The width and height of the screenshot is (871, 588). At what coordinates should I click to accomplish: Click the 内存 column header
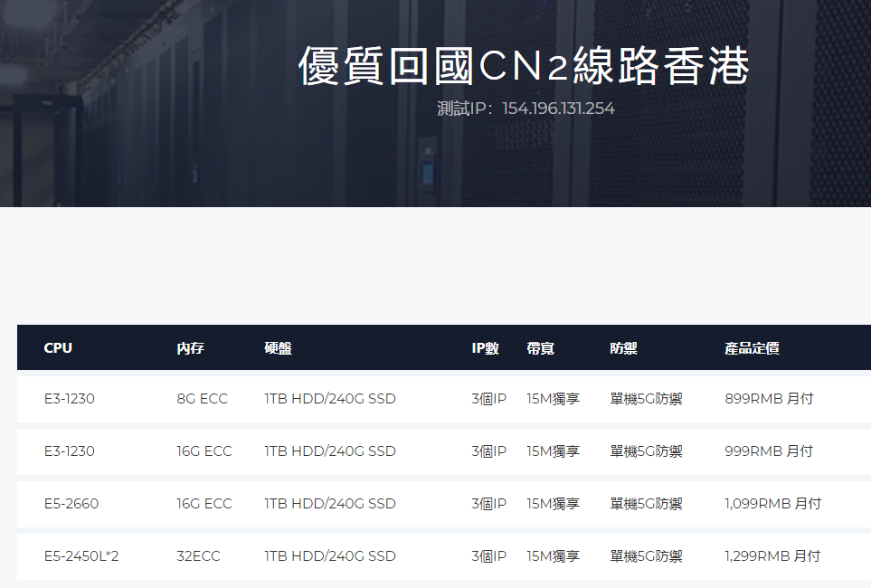191,348
